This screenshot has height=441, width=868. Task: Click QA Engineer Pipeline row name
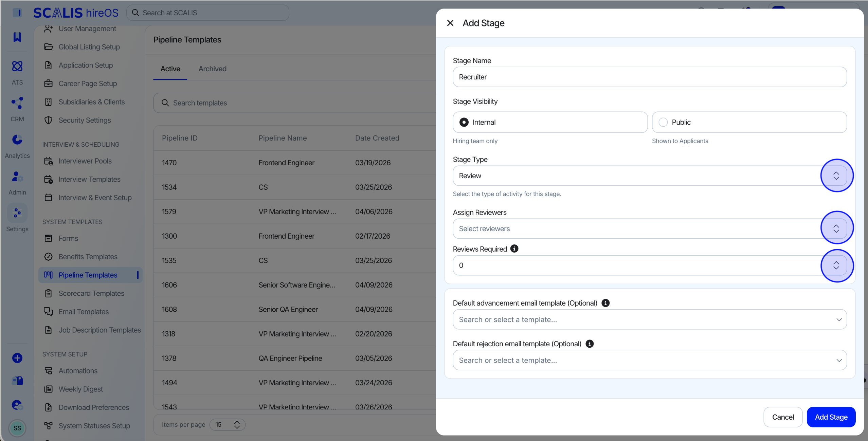pos(290,358)
